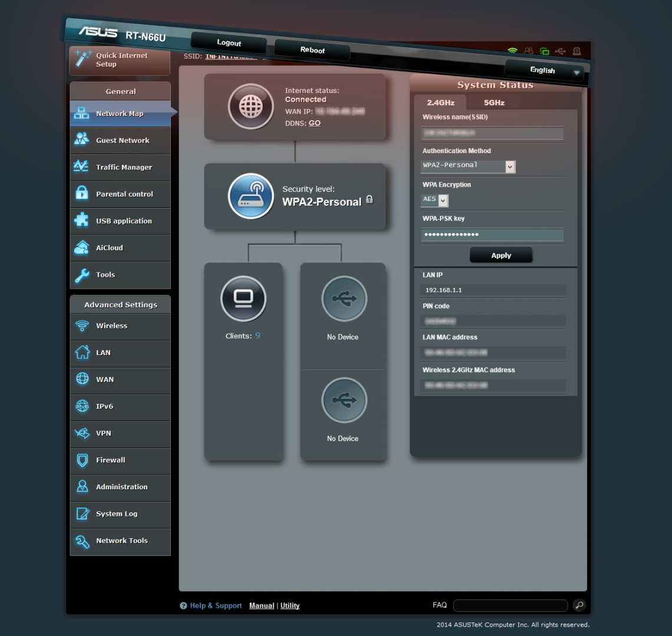Viewport: 672px width, 636px height.
Task: Switch to the 2.4GHz tab
Action: point(441,102)
